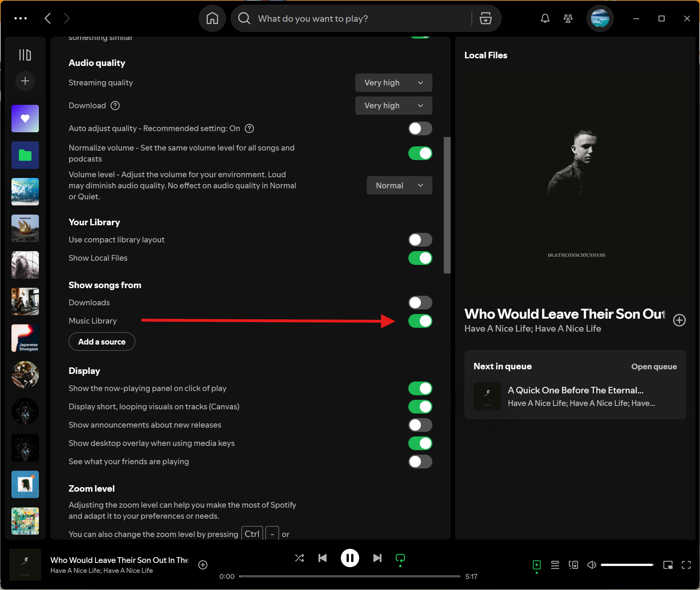Enable compact library layout

420,240
